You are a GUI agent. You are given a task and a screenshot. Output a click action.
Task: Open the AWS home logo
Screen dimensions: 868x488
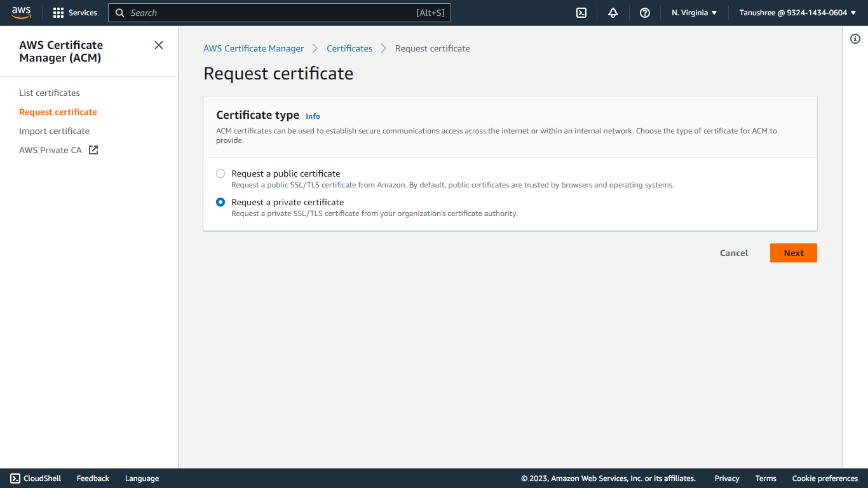click(x=21, y=13)
